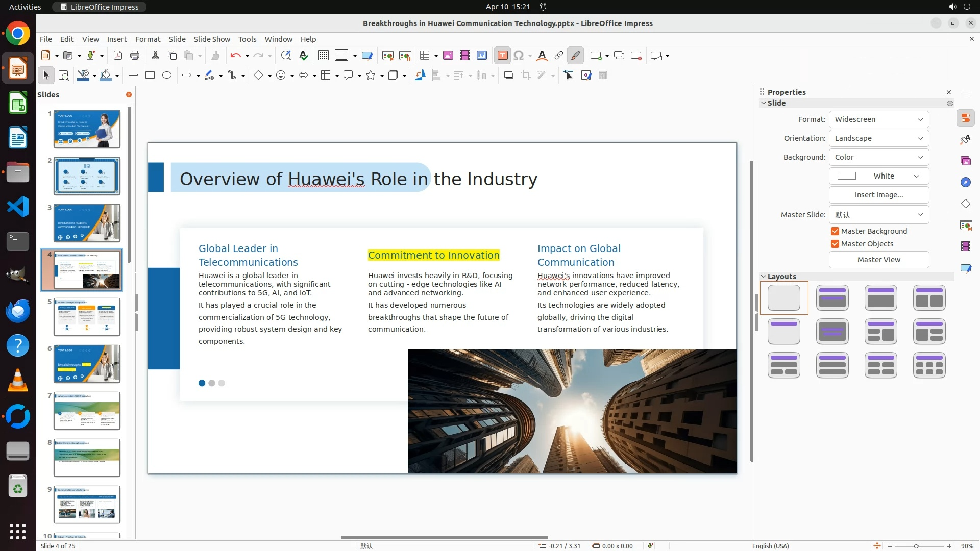Image resolution: width=980 pixels, height=551 pixels.
Task: Open the Format Widescreen dropdown
Action: pos(878,119)
